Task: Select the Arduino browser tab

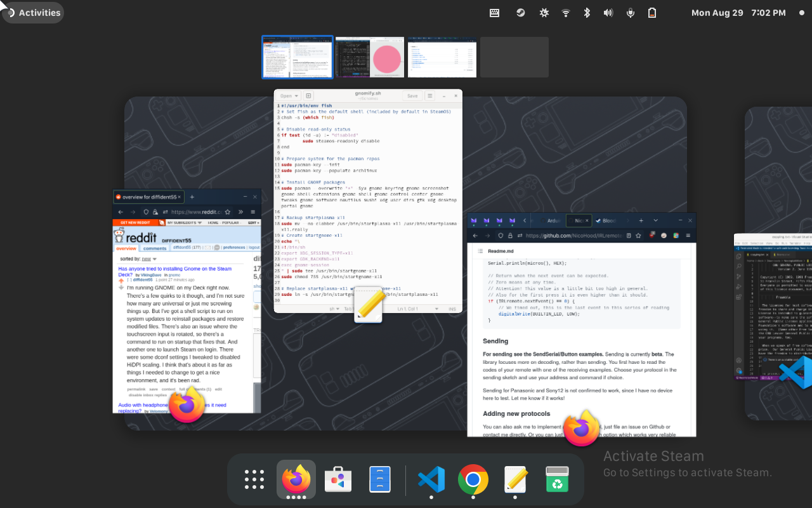Action: point(551,220)
